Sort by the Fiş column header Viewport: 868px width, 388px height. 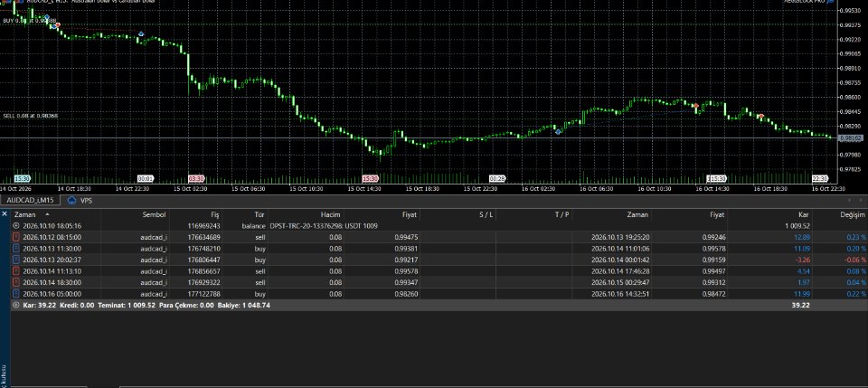coord(216,214)
